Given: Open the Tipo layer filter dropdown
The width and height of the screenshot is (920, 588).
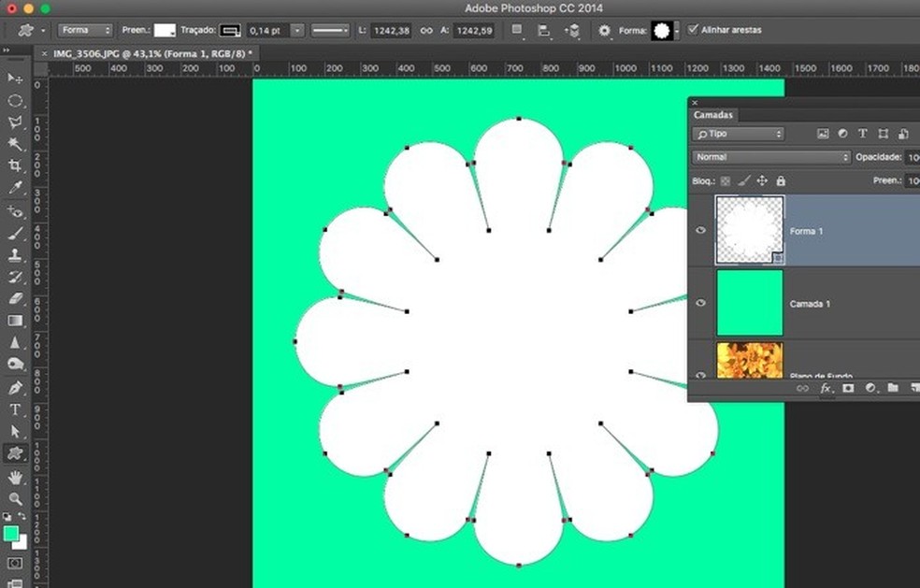Looking at the screenshot, I should 739,134.
